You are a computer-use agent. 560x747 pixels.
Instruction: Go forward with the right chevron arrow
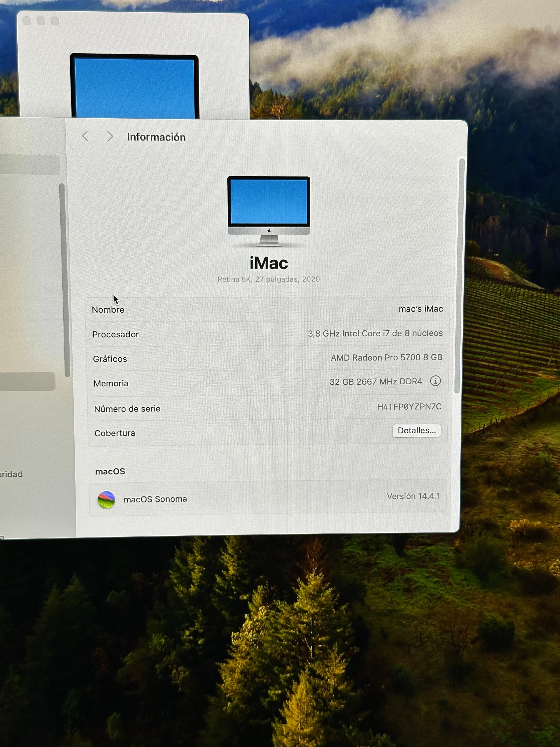coord(110,136)
